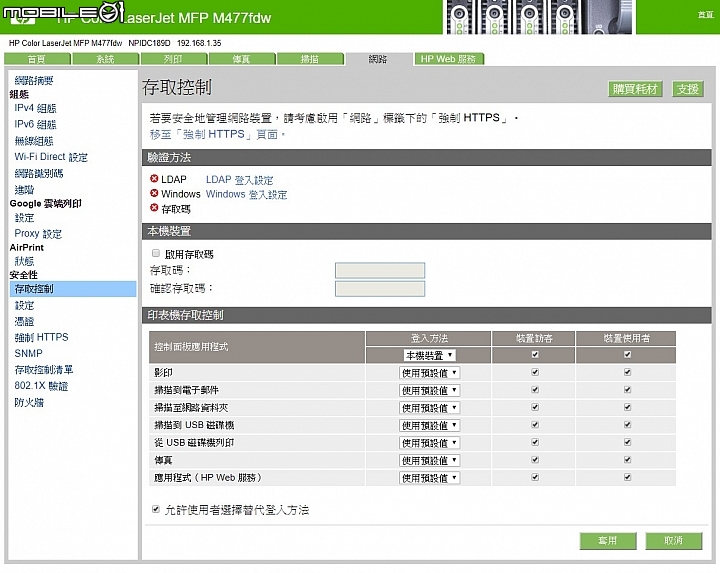Viewport: 720px width, 573px height.
Task: Open 應用程式 (HP Web 服務) login dropdown
Action: (x=429, y=478)
